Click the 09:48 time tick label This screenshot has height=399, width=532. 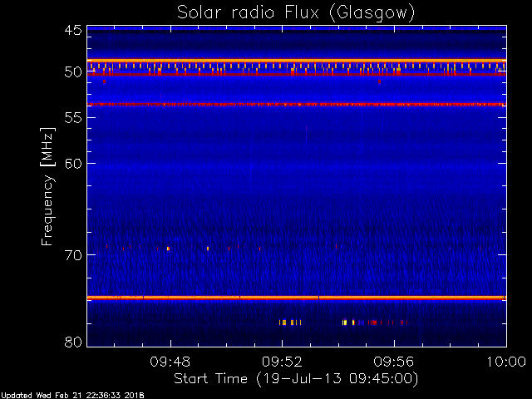[170, 362]
